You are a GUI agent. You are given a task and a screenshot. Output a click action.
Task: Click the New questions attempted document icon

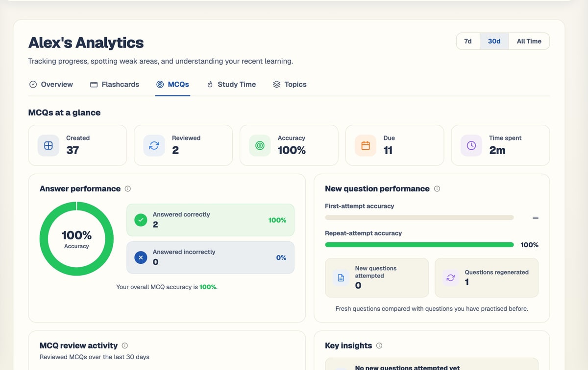pyautogui.click(x=342, y=277)
